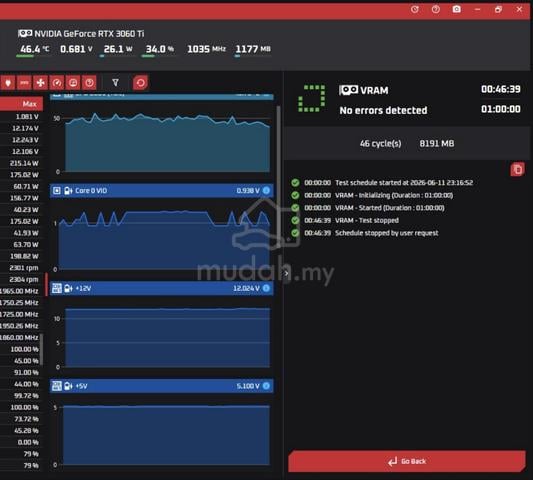
Task: Click the 01:00:00 total duration
Action: pyautogui.click(x=500, y=109)
